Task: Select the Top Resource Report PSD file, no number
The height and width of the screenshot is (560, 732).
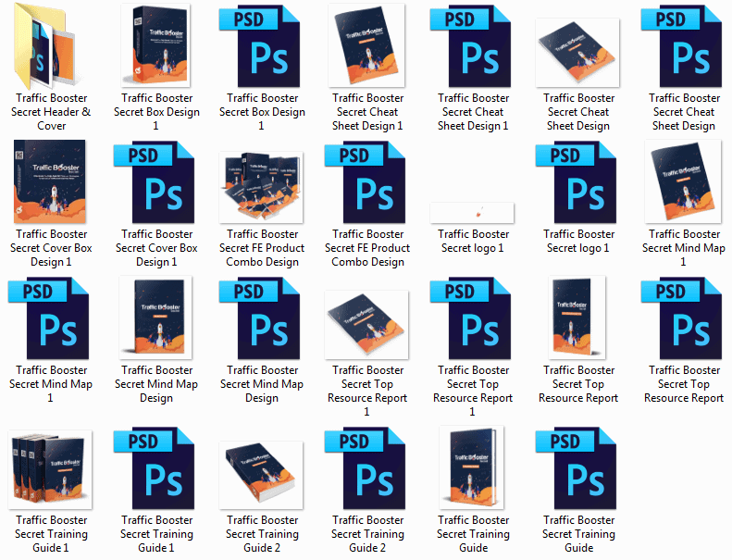Action: point(682,318)
